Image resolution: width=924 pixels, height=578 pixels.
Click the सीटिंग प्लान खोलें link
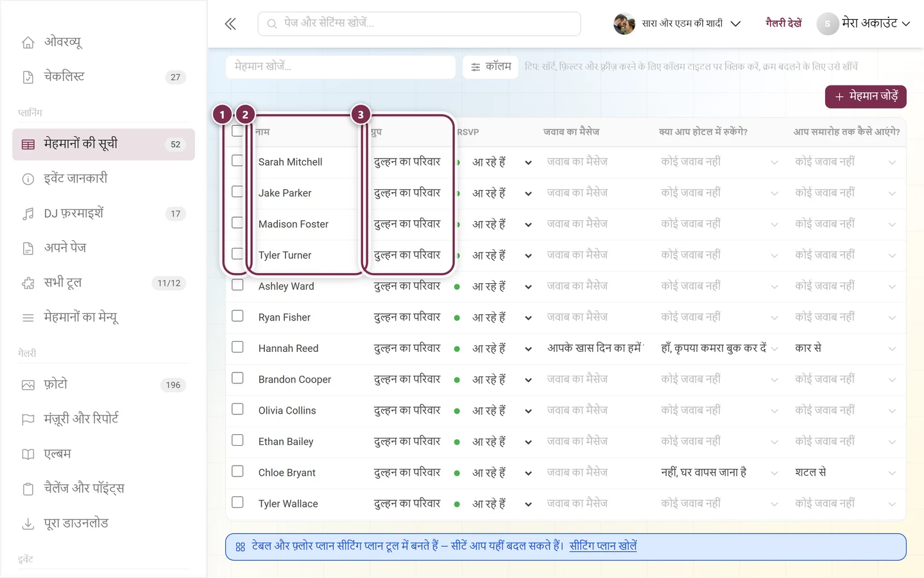point(603,547)
